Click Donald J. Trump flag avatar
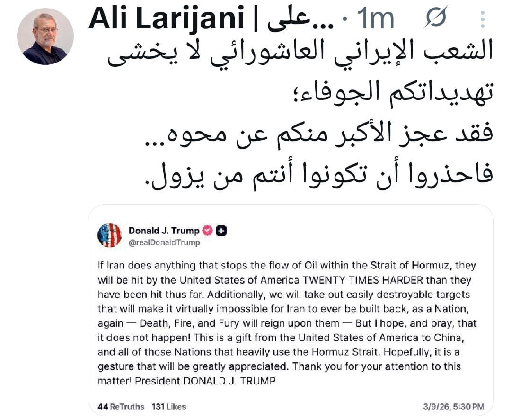The width and height of the screenshot is (511, 420). (x=109, y=235)
